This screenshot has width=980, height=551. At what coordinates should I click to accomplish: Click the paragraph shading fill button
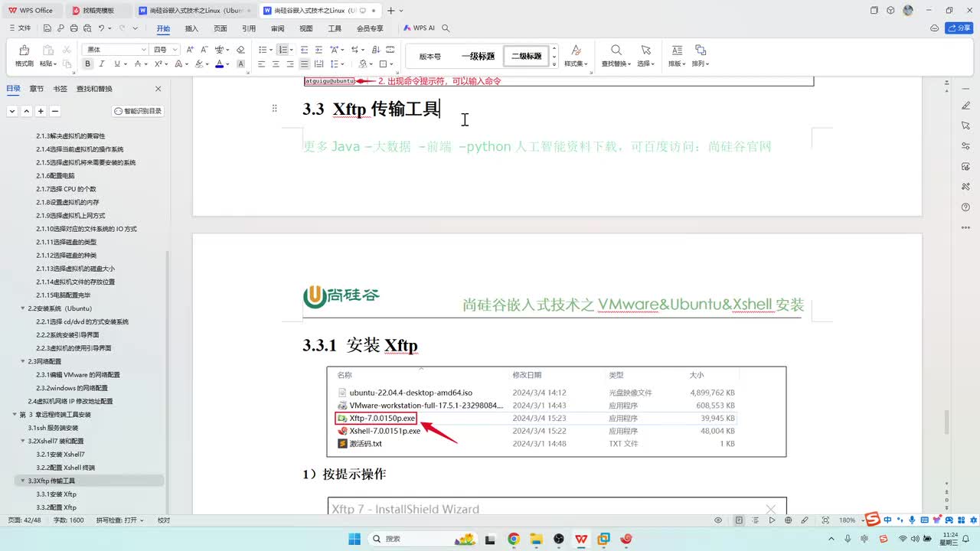tap(363, 64)
